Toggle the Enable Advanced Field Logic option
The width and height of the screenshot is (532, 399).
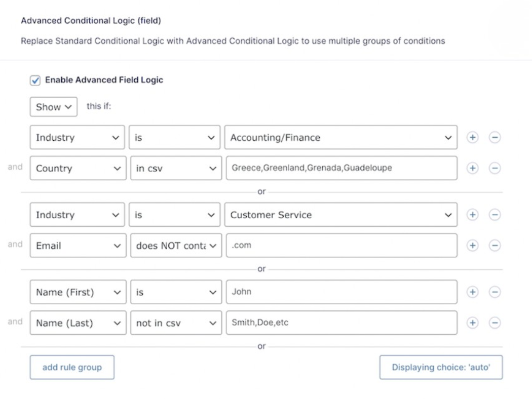35,79
